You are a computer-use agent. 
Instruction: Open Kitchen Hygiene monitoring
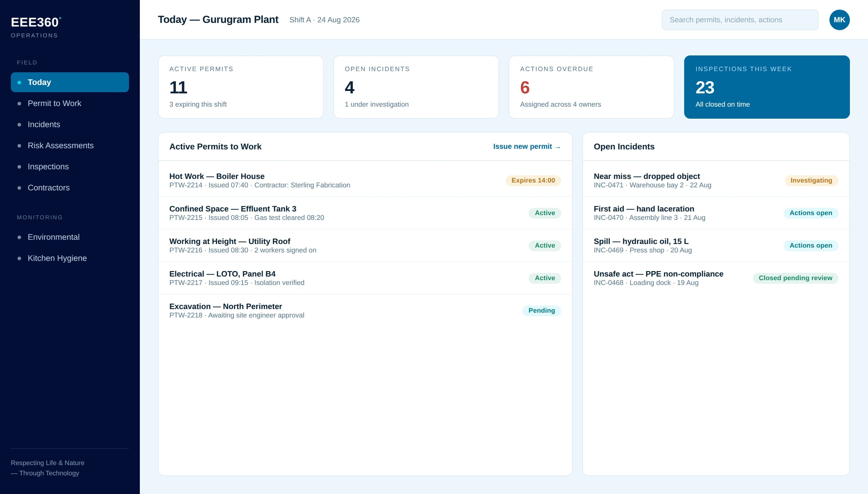click(x=70, y=258)
